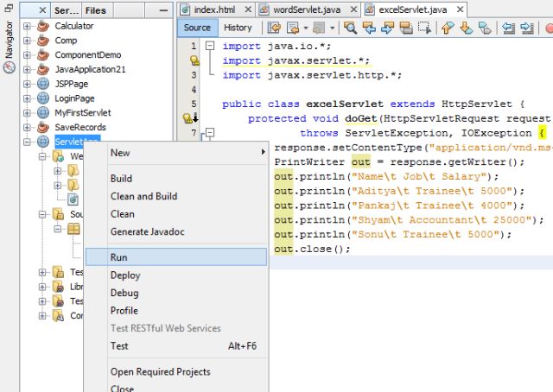Close the index.html editor tab
The height and width of the screenshot is (392, 553).
(248, 9)
